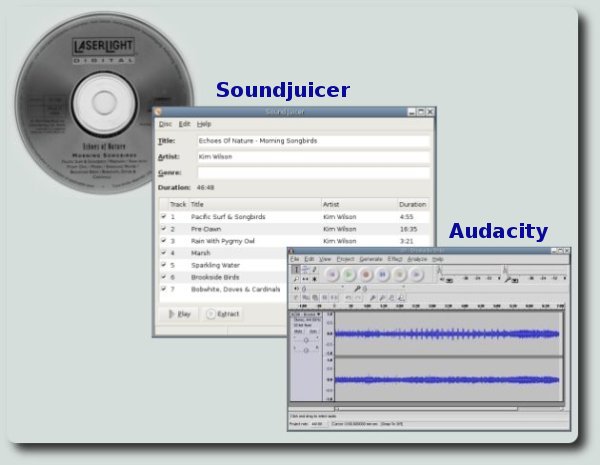The height and width of the screenshot is (465, 600).
Task: Click the Play button in Soundjuicer
Action: (179, 314)
